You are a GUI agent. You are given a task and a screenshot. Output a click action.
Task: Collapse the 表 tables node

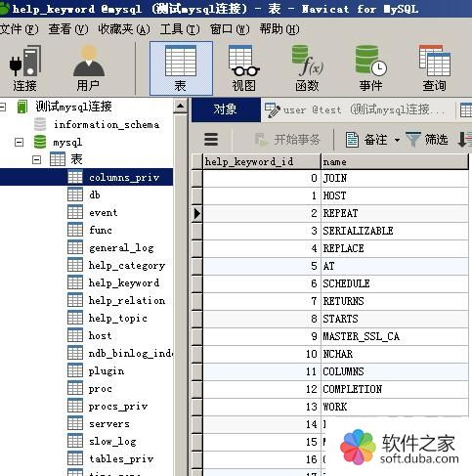tap(37, 159)
